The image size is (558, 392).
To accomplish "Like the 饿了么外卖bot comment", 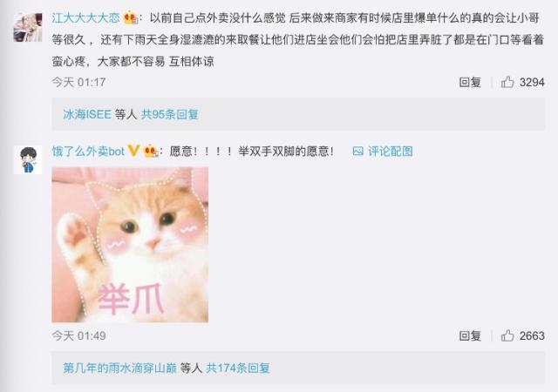I will point(507,335).
